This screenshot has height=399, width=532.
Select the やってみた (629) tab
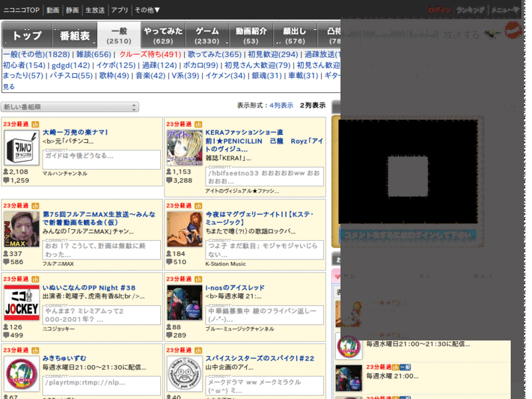[163, 36]
